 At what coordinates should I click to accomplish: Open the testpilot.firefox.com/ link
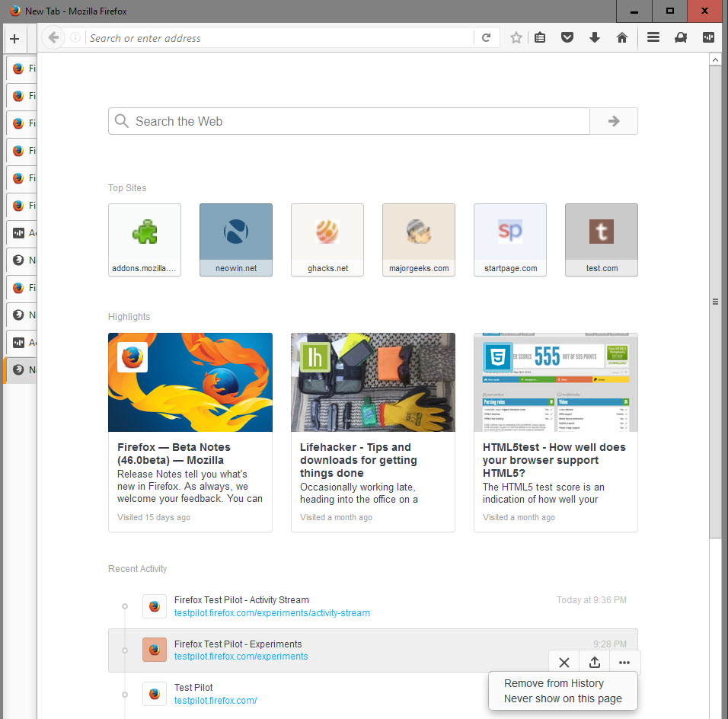tap(216, 700)
